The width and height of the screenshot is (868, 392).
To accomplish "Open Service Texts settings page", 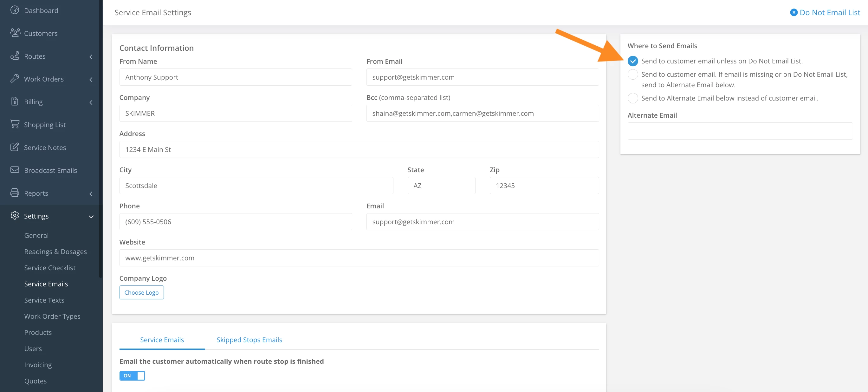I will (44, 300).
